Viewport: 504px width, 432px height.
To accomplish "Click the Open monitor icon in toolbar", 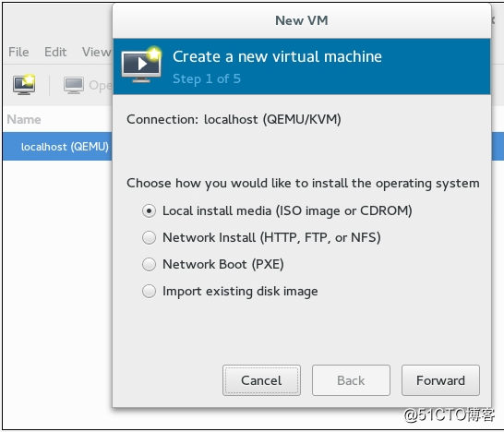I will coord(74,85).
